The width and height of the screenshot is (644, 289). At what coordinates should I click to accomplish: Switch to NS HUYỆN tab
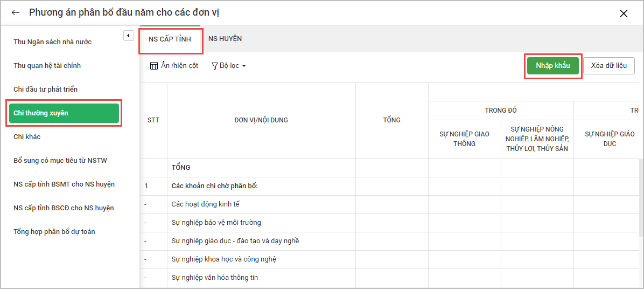pos(225,39)
